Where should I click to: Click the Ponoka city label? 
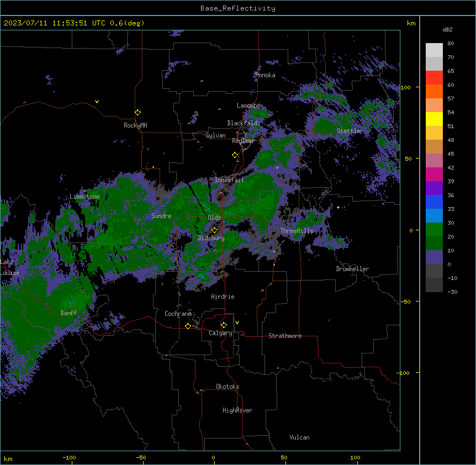click(265, 75)
